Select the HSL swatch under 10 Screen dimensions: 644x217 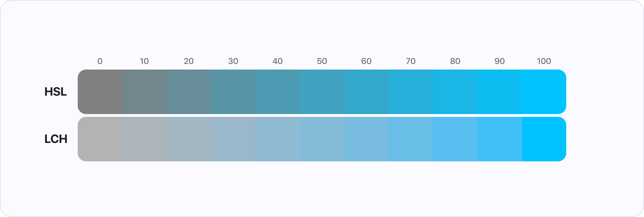pyautogui.click(x=144, y=92)
